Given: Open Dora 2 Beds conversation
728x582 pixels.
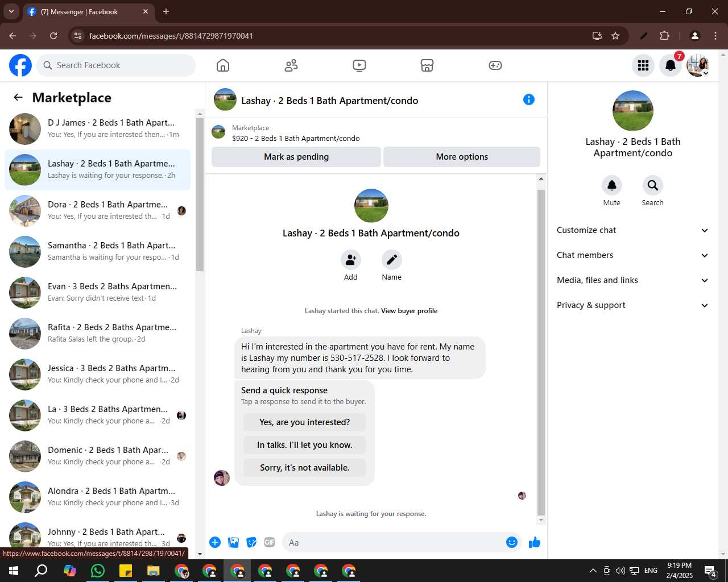Looking at the screenshot, I should (97, 211).
